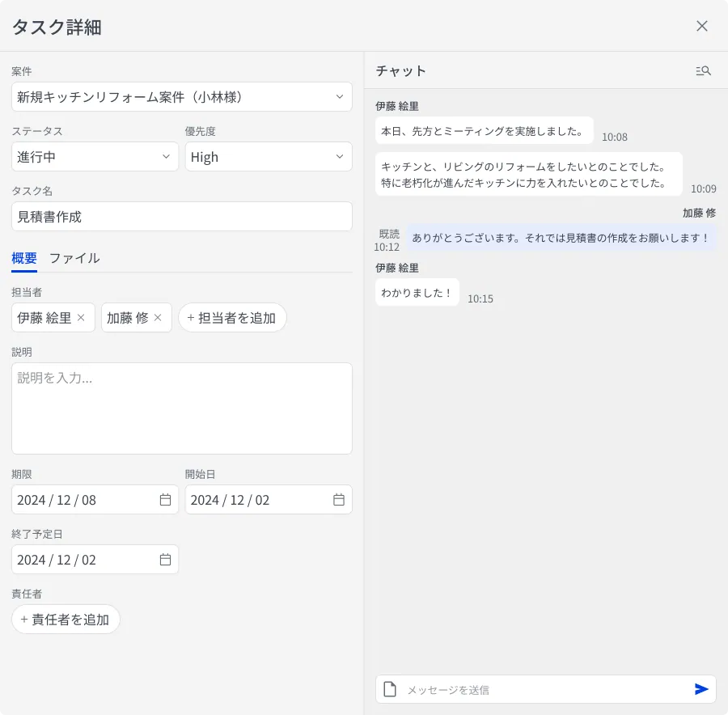
Task: Switch to the 概要 tab
Action: coord(24,258)
